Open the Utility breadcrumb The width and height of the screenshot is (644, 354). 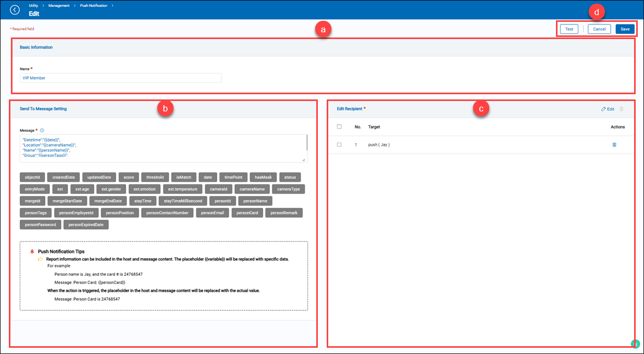(33, 5)
